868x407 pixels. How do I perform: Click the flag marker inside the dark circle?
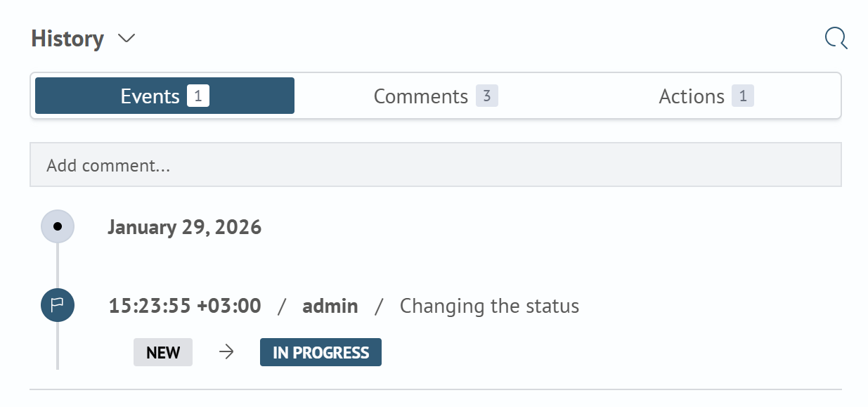[x=57, y=305]
